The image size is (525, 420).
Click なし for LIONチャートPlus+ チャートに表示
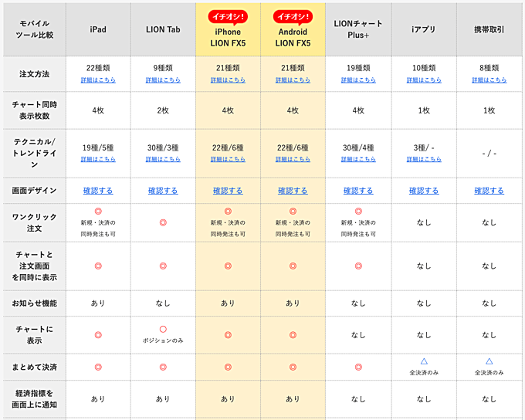pyautogui.click(x=358, y=335)
